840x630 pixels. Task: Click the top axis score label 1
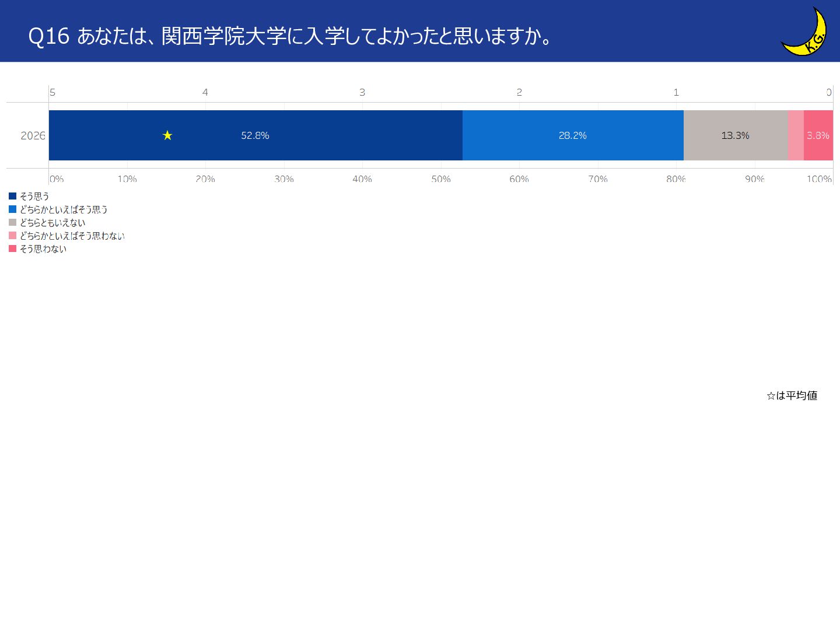pyautogui.click(x=676, y=92)
